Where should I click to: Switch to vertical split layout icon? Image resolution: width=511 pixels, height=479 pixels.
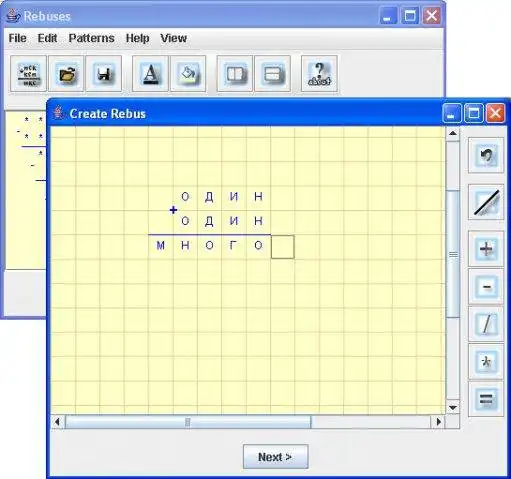235,74
